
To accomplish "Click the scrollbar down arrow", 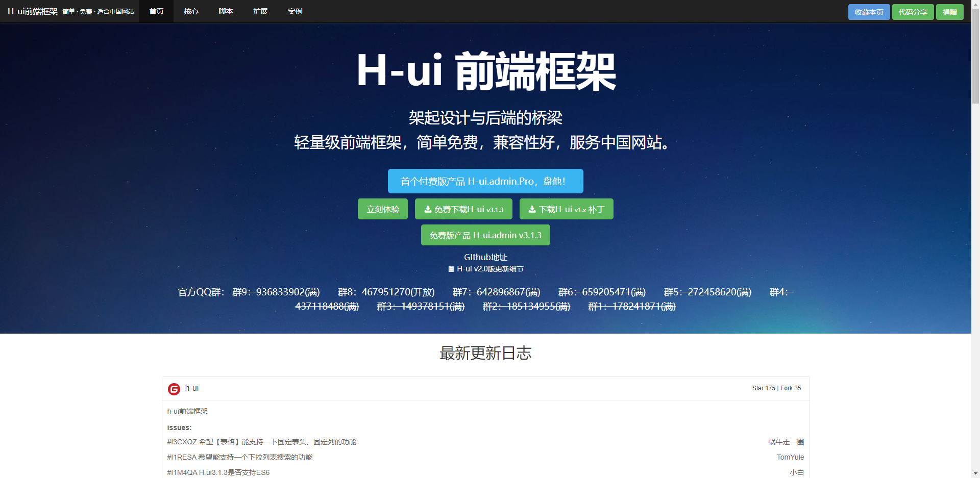I will point(975,473).
